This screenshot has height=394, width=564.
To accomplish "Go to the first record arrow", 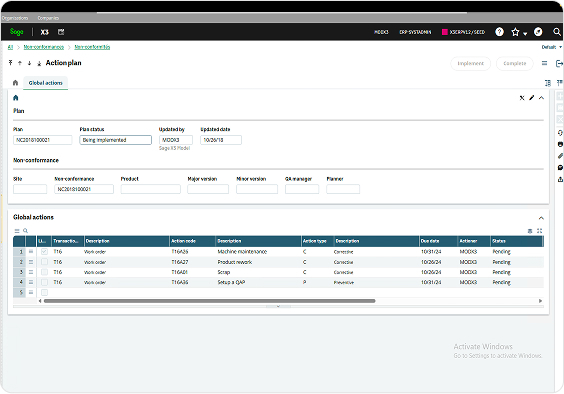I will [x=10, y=63].
